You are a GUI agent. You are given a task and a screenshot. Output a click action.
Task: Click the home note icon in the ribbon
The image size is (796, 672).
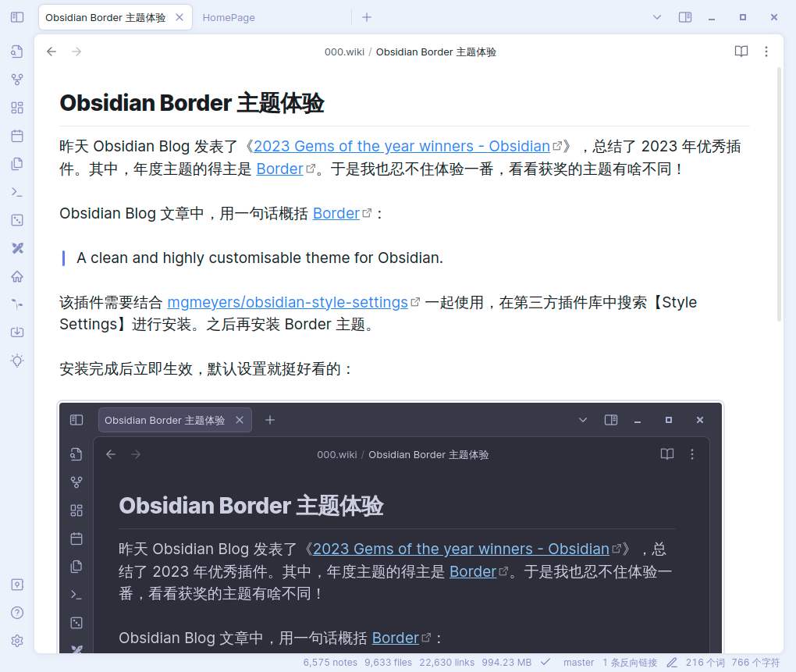(16, 276)
